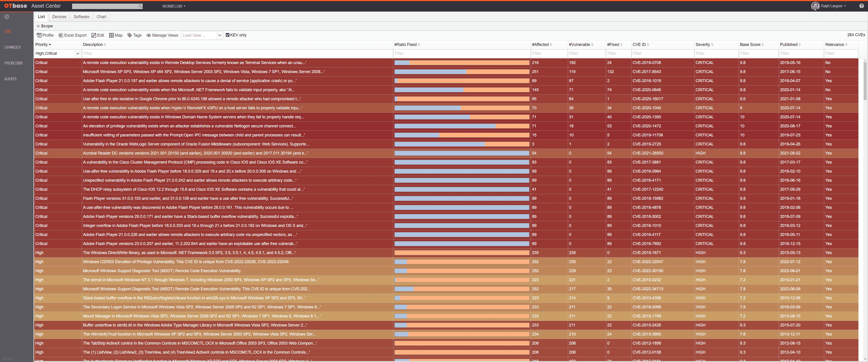Sort by the Description column arrows
This screenshot has width=868, height=362.
click(105, 45)
